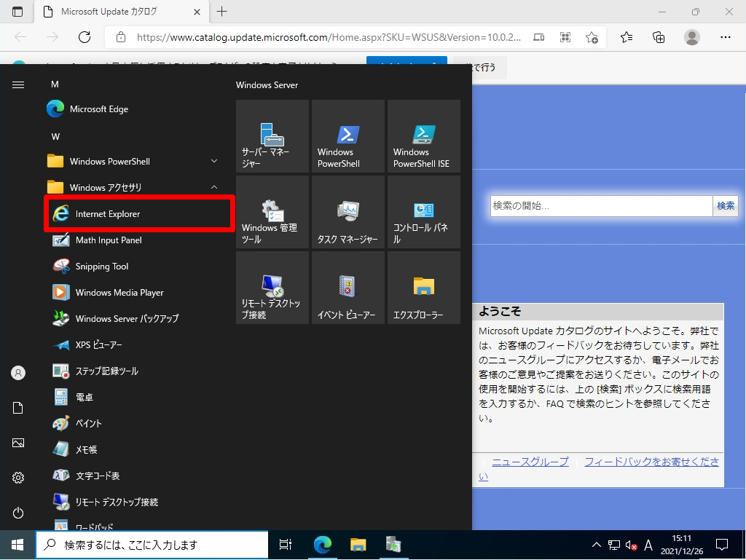Open the ニュースグループ link

pos(530,462)
